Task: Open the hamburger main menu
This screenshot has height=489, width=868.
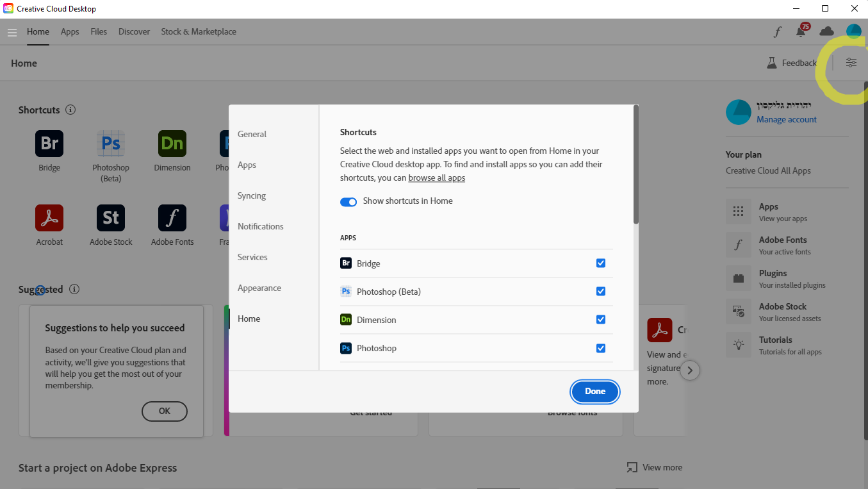Action: coord(12,32)
